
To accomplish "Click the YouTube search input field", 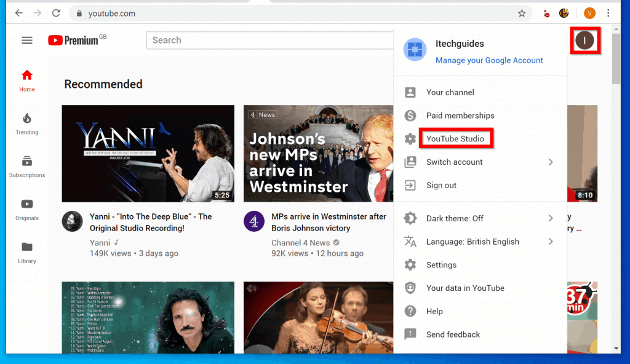I will click(270, 40).
